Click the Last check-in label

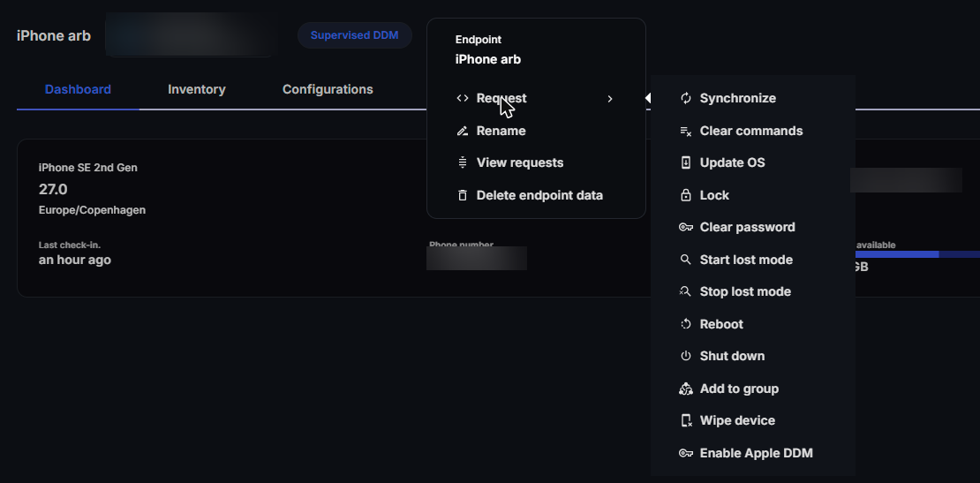click(x=70, y=245)
